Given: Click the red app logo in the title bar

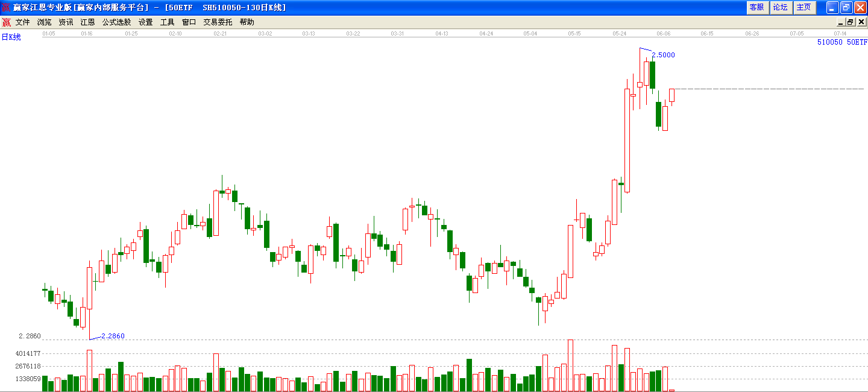Looking at the screenshot, I should tap(6, 7).
